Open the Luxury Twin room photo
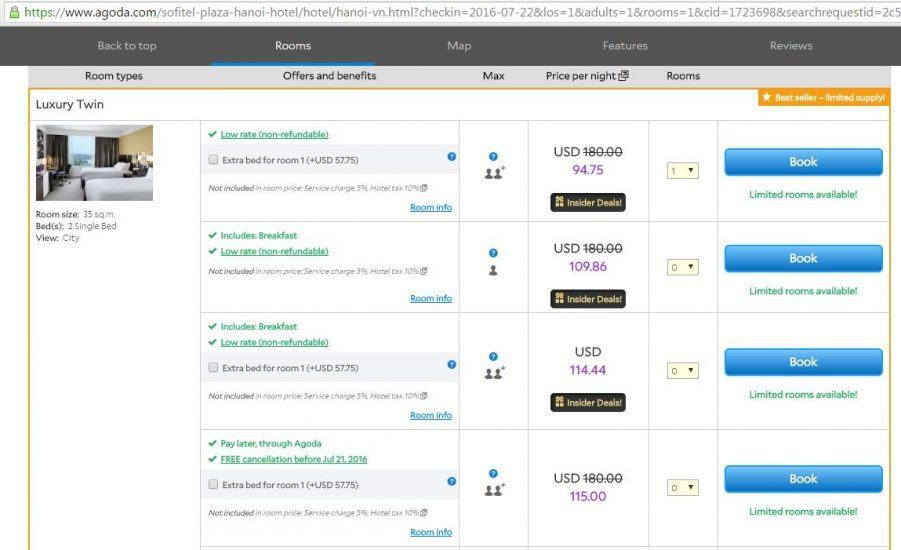 click(x=94, y=163)
